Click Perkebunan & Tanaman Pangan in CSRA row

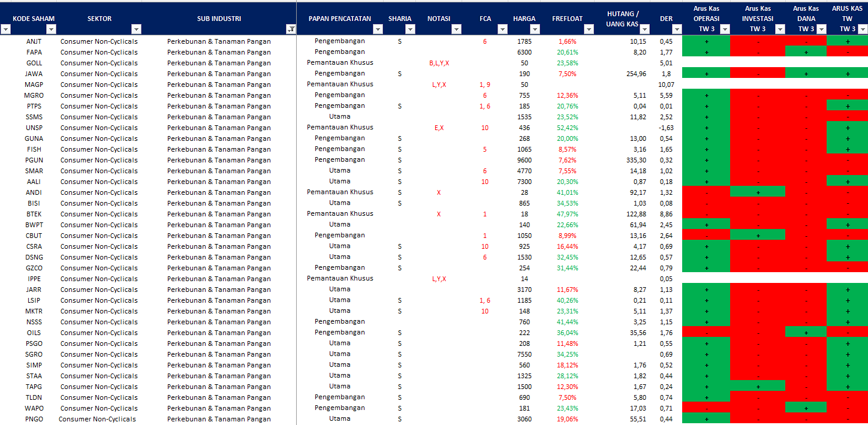point(219,246)
